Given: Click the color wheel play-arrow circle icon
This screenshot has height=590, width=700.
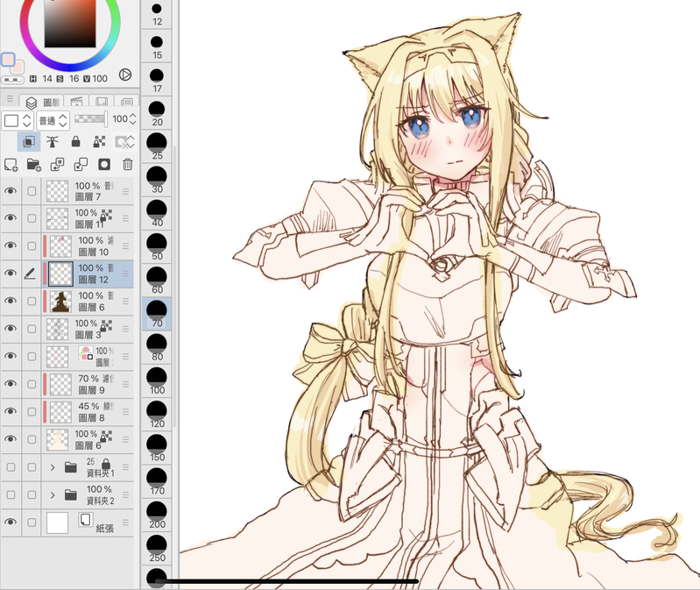Looking at the screenshot, I should click(x=125, y=75).
